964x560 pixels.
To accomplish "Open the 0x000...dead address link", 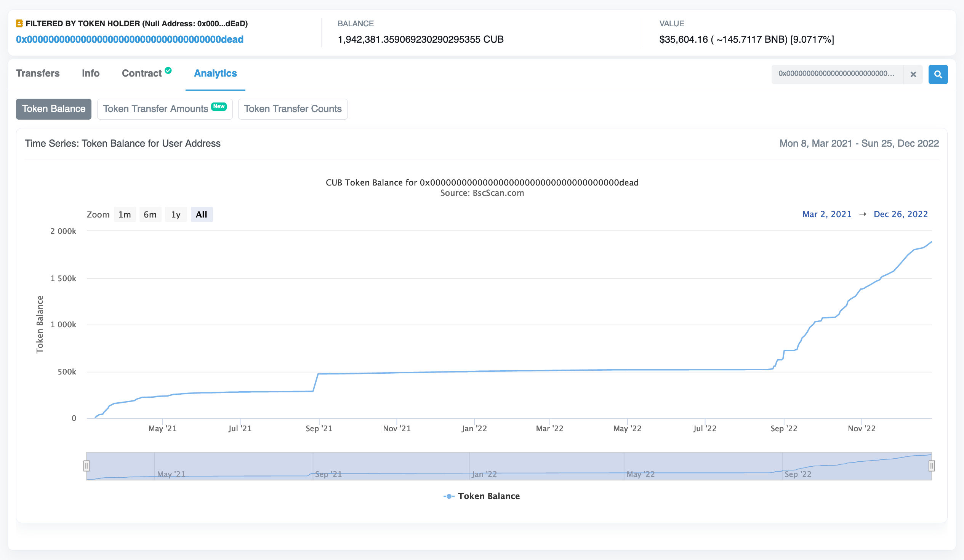I will point(130,39).
